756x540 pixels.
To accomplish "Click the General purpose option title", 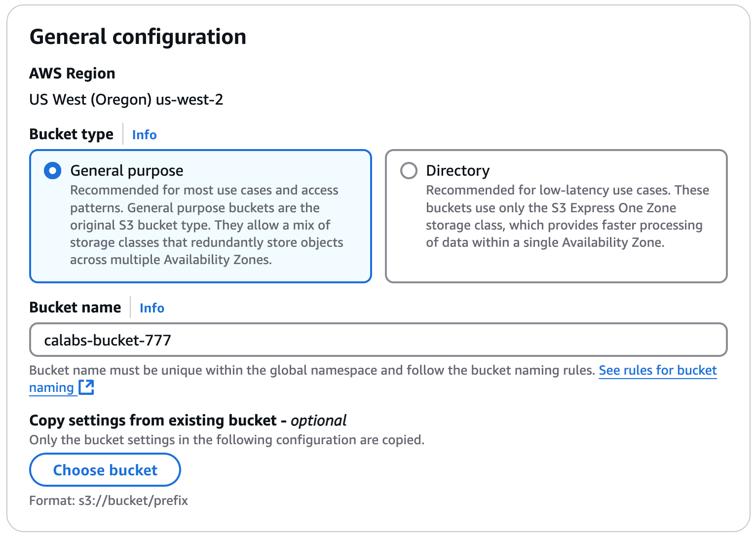I will (x=127, y=171).
